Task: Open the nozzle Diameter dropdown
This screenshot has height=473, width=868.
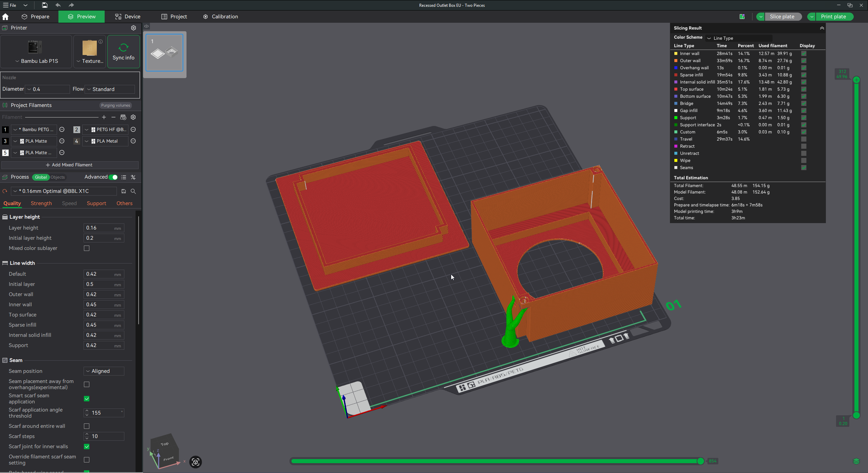Action: coord(48,89)
